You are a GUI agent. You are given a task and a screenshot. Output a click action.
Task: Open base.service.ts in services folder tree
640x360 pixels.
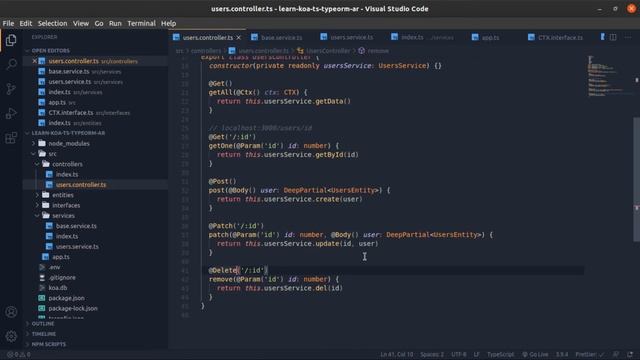[76, 226]
